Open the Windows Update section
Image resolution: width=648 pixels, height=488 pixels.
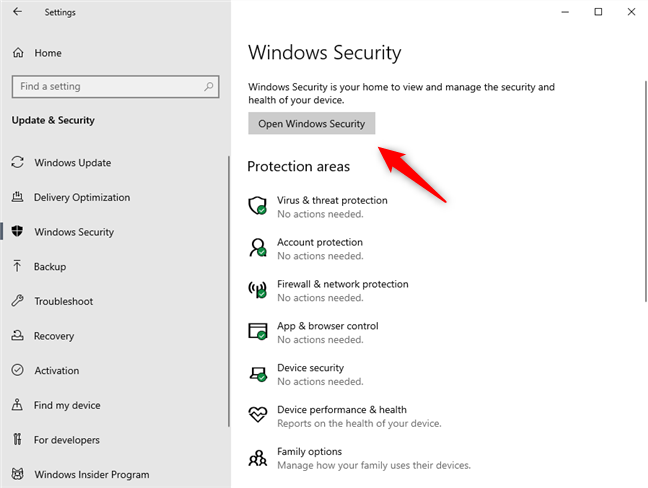[72, 163]
